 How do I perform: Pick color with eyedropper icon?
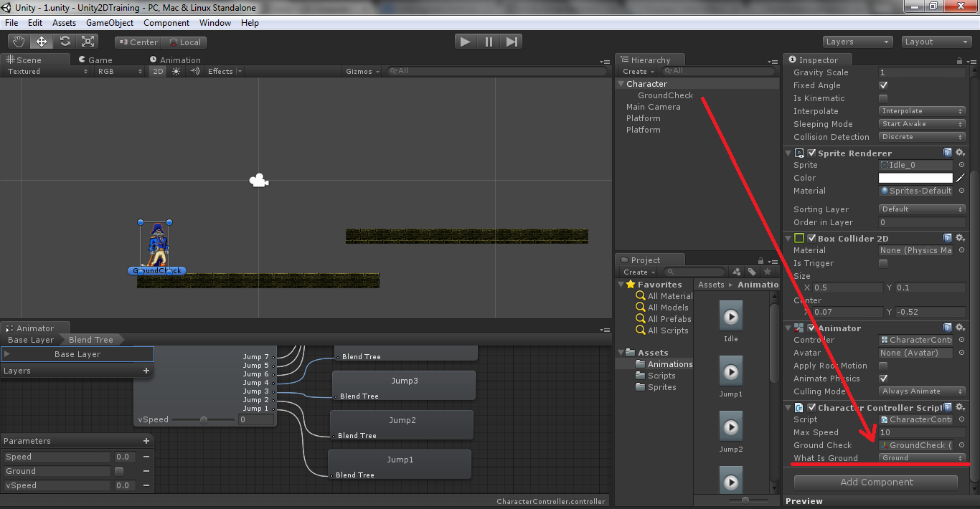(960, 178)
